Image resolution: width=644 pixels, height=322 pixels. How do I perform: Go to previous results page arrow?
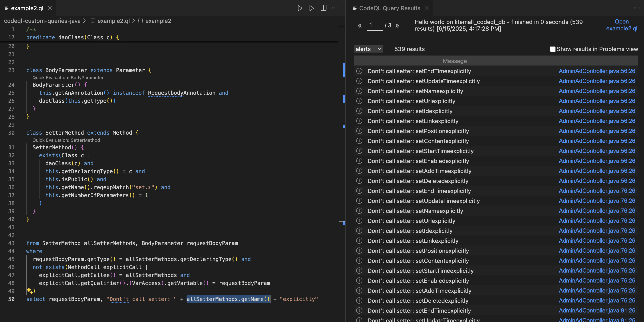click(360, 26)
